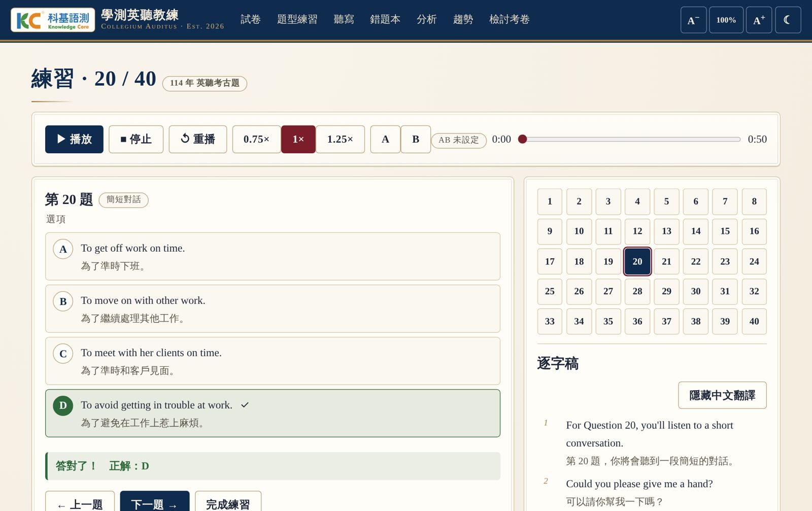812x511 pixels.
Task: Open the 分析 page
Action: click(427, 19)
